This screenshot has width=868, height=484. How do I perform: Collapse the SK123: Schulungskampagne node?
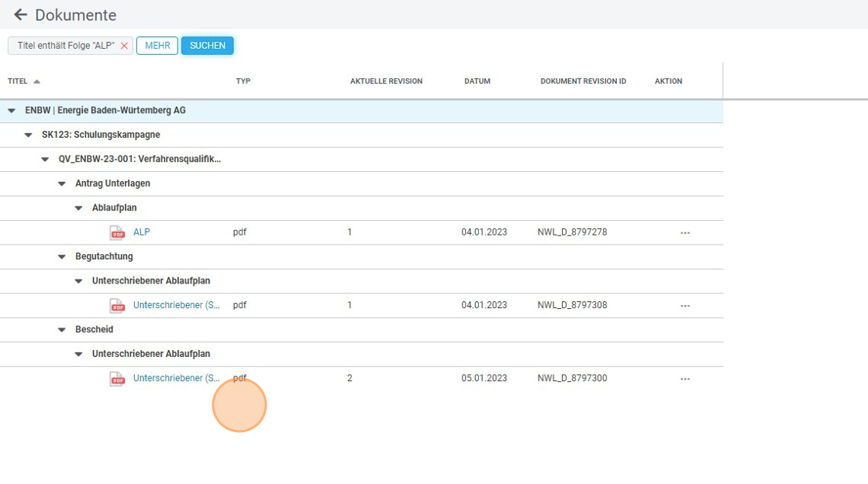point(28,135)
